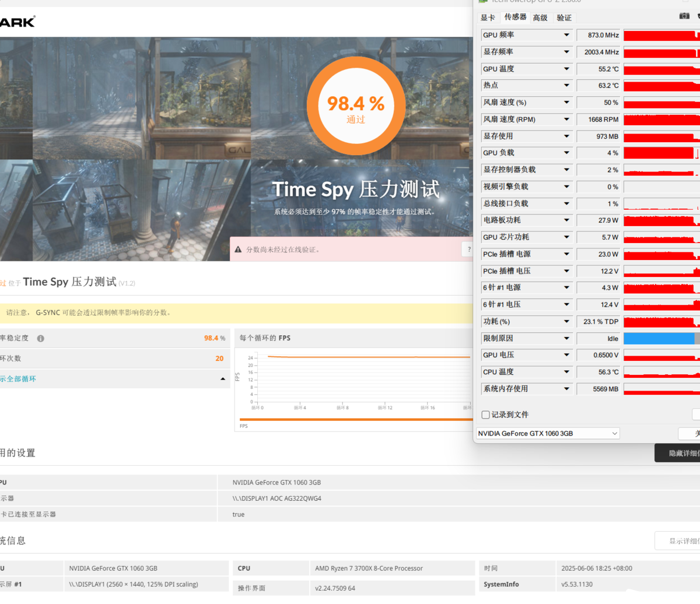This screenshot has height=604, width=700.
Task: Click the 873.0 MHz value field
Action: point(598,35)
